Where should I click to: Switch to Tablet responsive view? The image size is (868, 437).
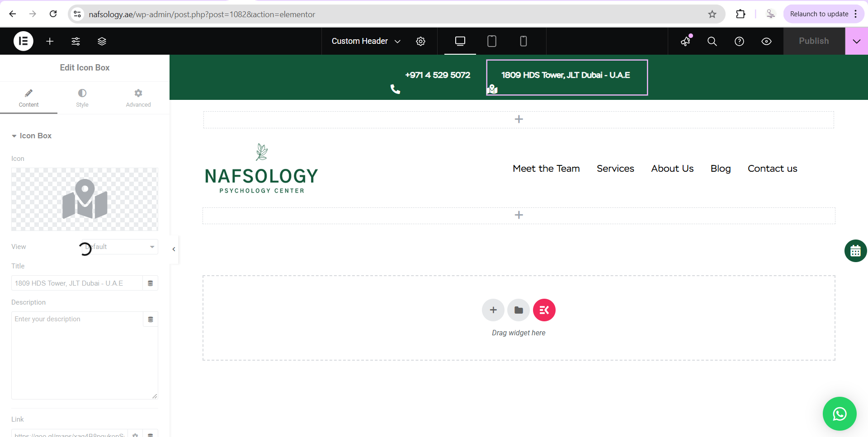(x=492, y=41)
